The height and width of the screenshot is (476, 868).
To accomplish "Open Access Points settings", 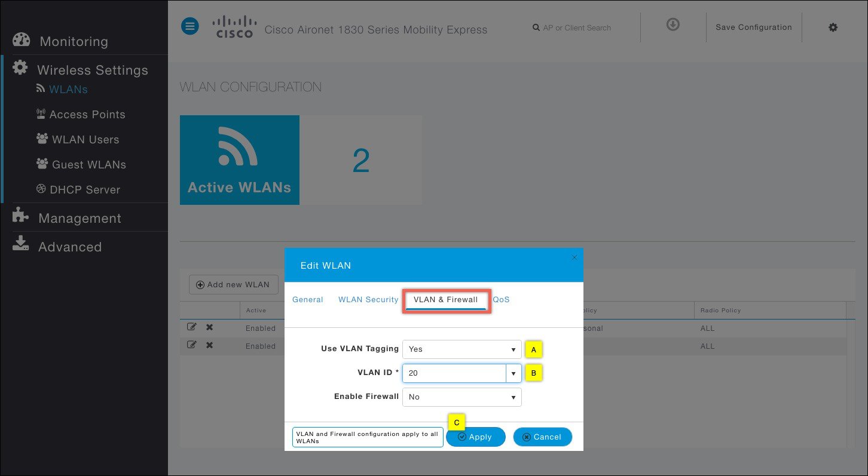I will 87,114.
